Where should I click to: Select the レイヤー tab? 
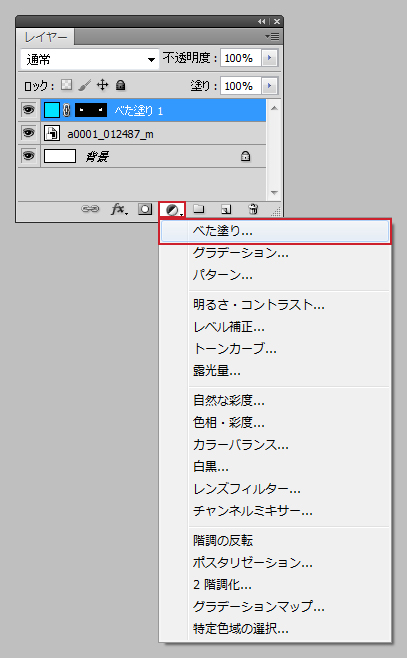pos(46,37)
